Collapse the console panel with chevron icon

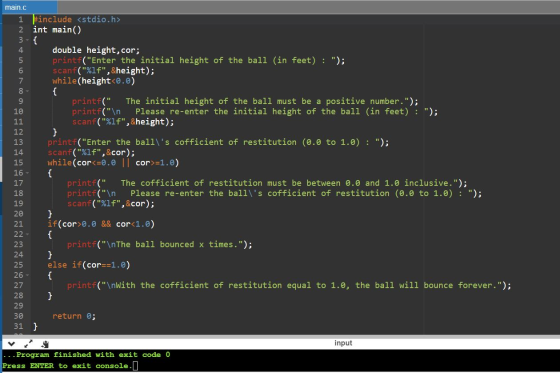pos(11,344)
